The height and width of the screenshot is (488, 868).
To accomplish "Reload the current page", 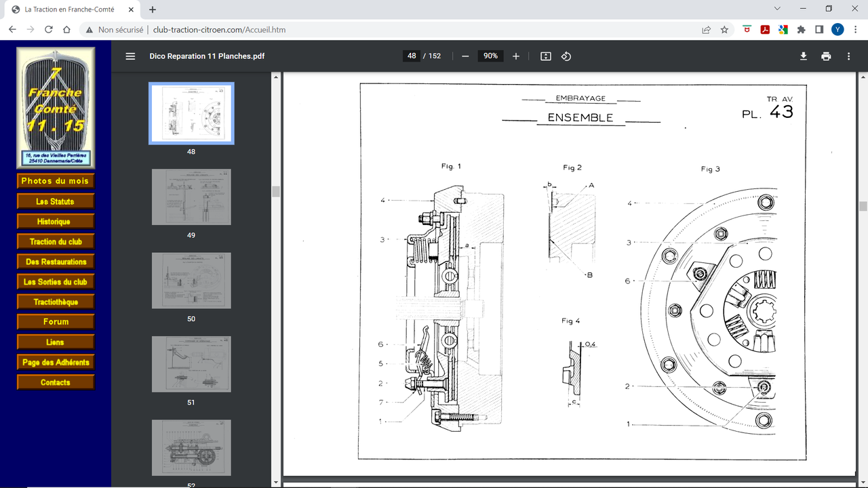I will (48, 30).
